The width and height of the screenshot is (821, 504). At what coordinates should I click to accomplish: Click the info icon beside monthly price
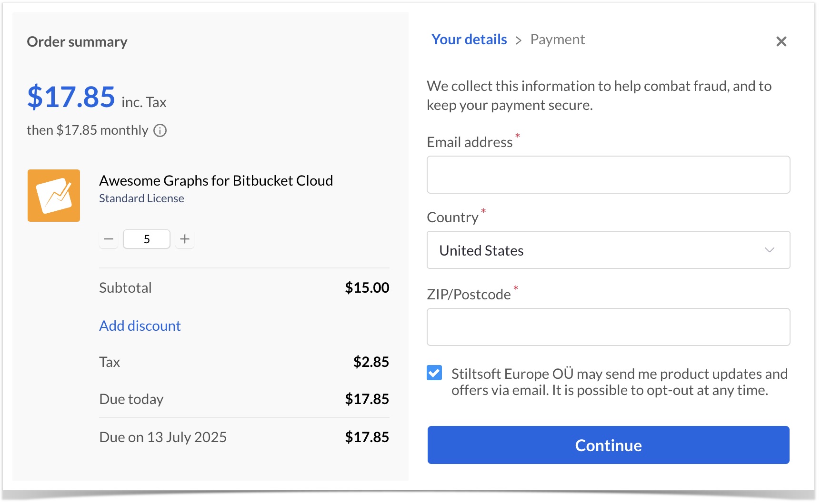pos(160,130)
